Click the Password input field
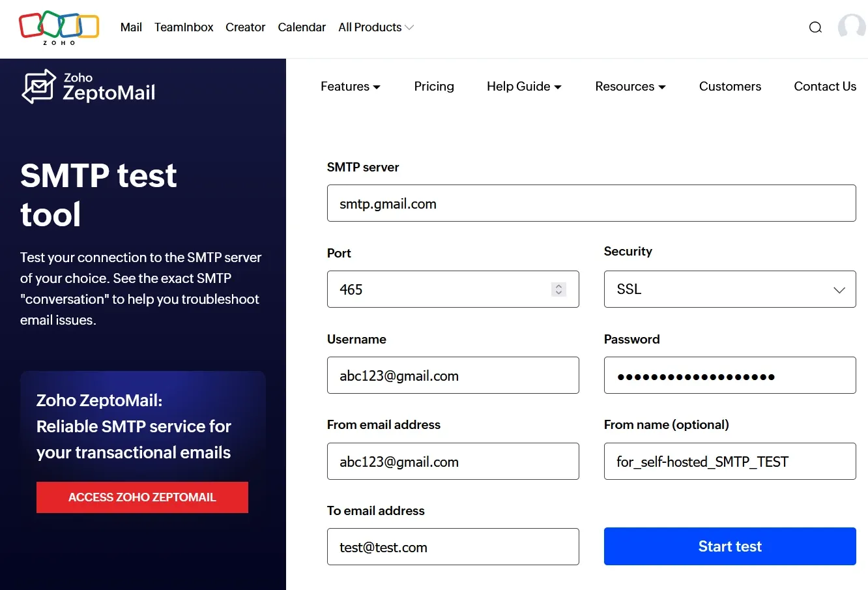The image size is (868, 590). pos(730,376)
